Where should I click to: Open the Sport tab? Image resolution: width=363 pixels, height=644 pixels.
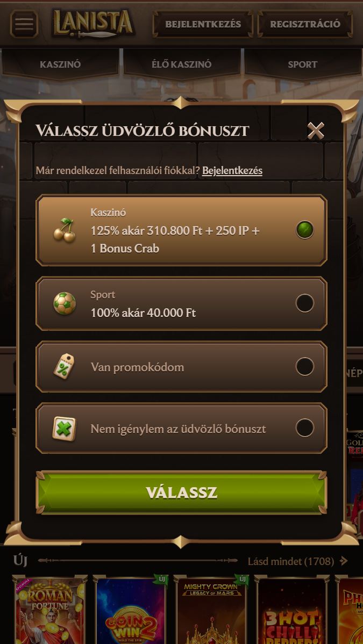[x=303, y=64]
